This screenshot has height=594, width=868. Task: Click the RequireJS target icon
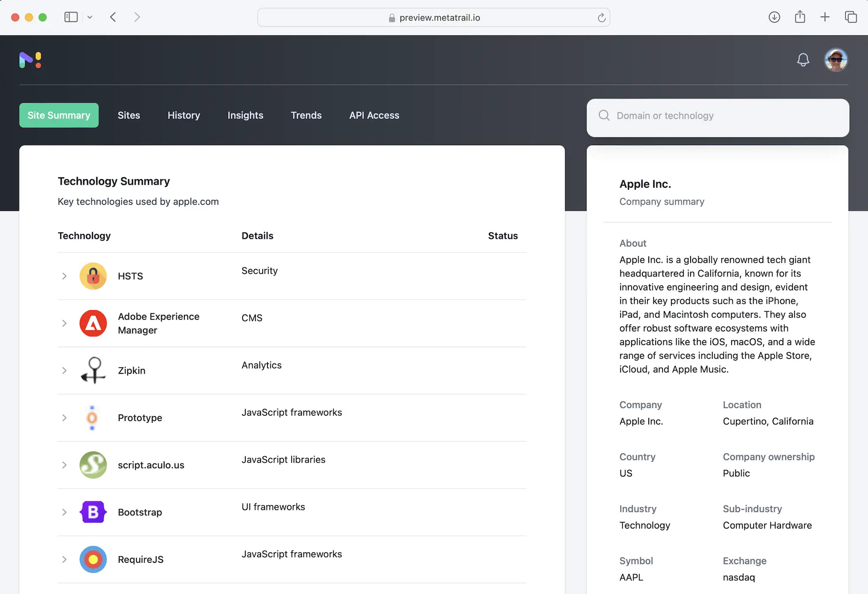93,559
